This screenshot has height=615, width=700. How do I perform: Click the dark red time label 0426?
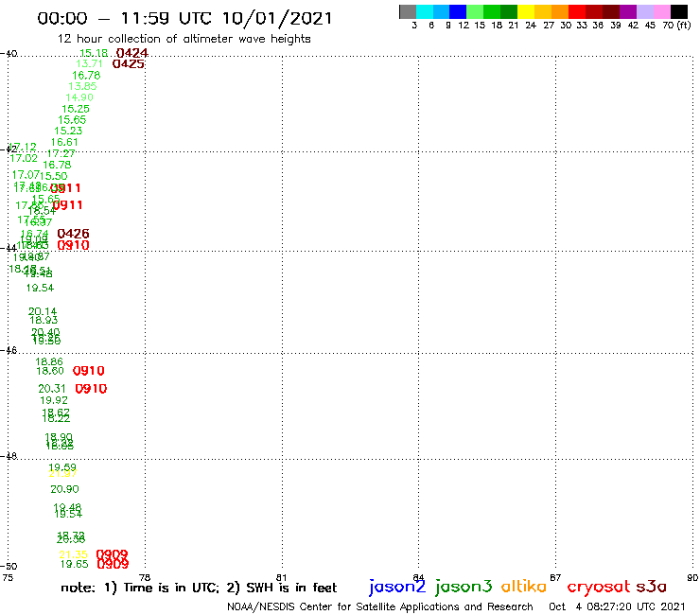(x=73, y=234)
